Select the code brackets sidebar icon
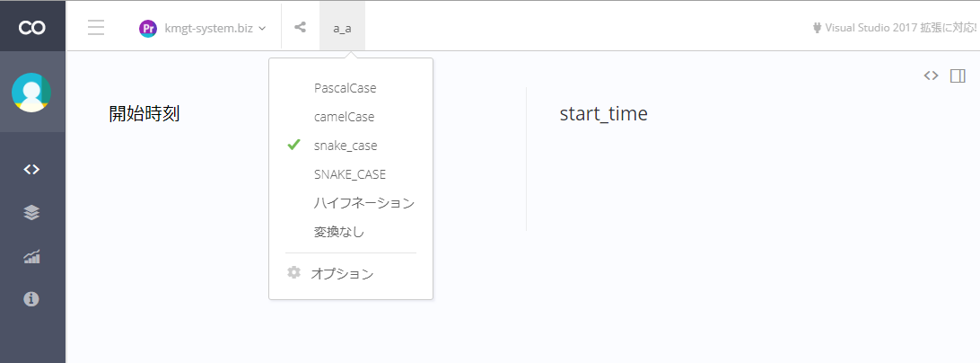The image size is (980, 363). tap(31, 169)
